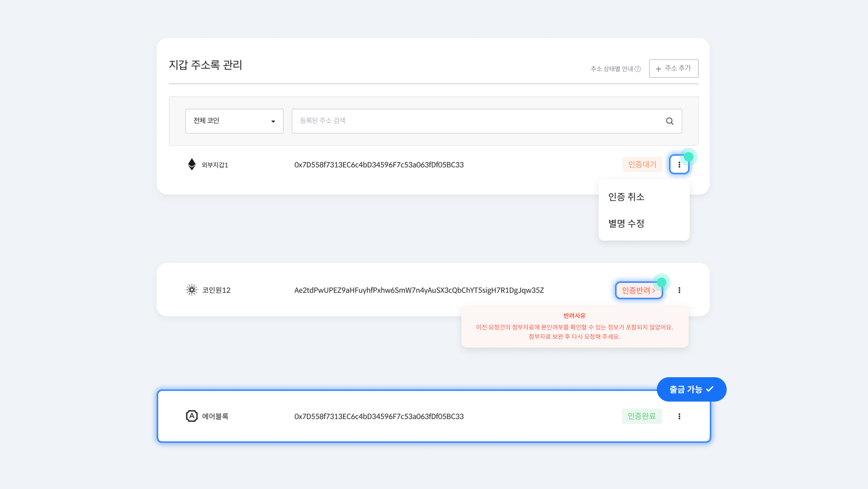Expand the 인증반려 rejection reason badge
The height and width of the screenshot is (489, 868).
pos(638,290)
